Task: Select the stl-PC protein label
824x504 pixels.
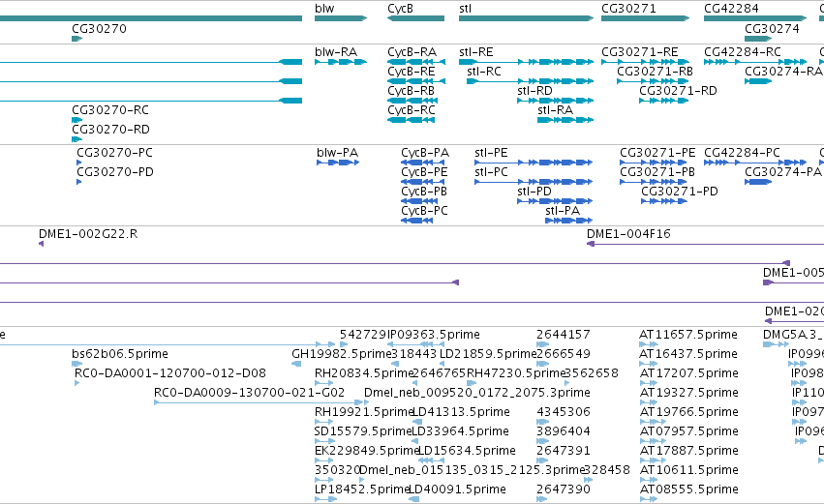Action: click(491, 172)
